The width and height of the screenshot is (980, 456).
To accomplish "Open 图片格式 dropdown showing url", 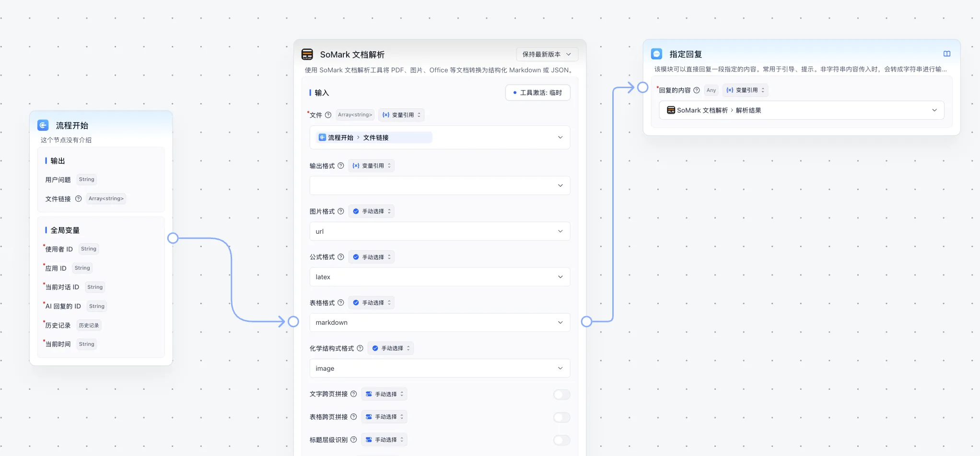I will pos(440,231).
